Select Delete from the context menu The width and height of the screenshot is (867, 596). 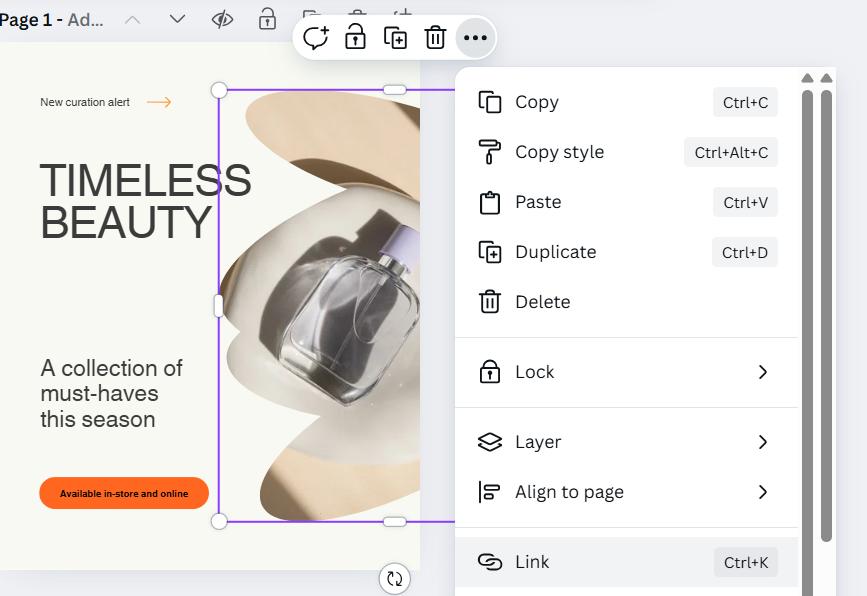[542, 302]
